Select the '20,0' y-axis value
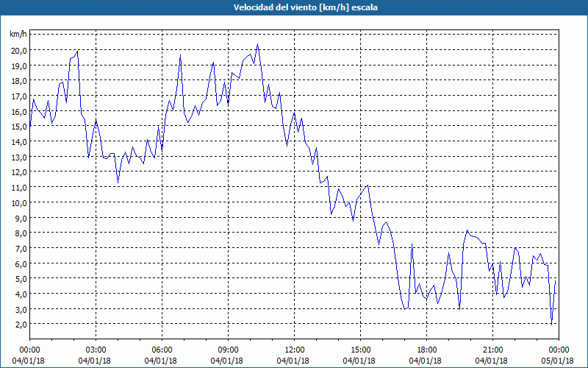 19,50
